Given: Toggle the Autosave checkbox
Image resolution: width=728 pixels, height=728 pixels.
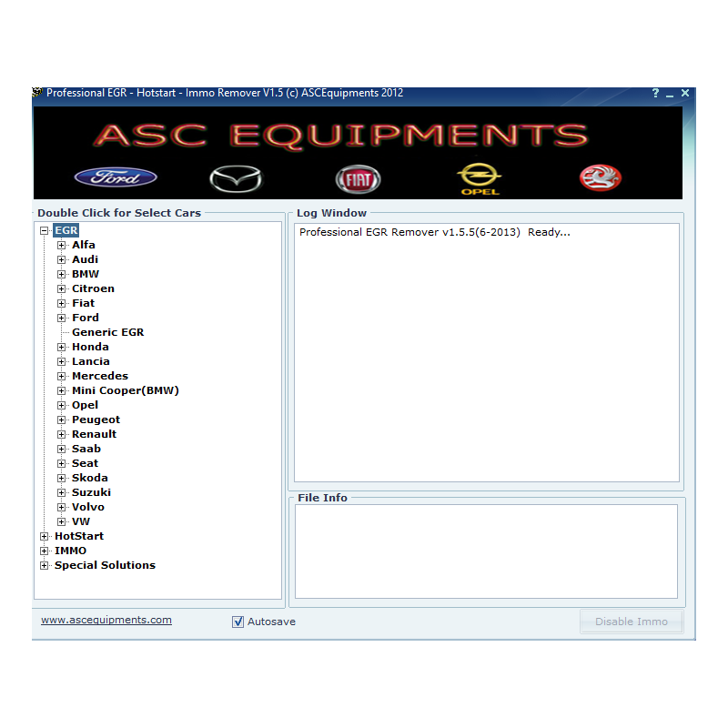Looking at the screenshot, I should pyautogui.click(x=238, y=622).
